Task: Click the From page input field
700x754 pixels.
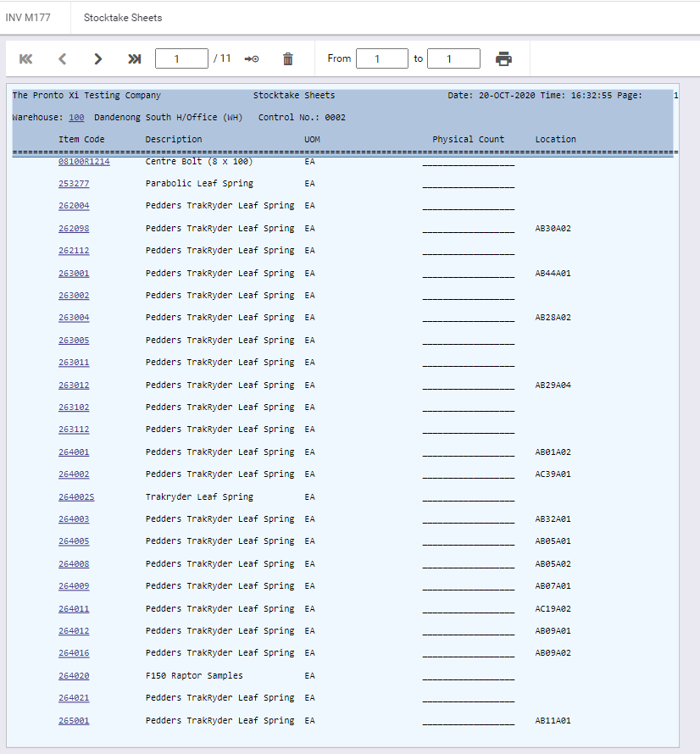Action: (x=382, y=58)
